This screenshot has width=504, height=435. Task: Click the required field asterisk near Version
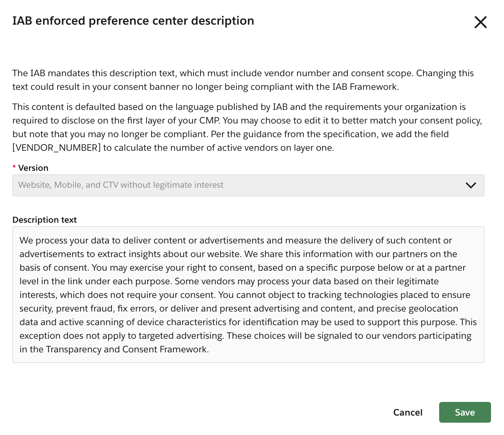[14, 167]
